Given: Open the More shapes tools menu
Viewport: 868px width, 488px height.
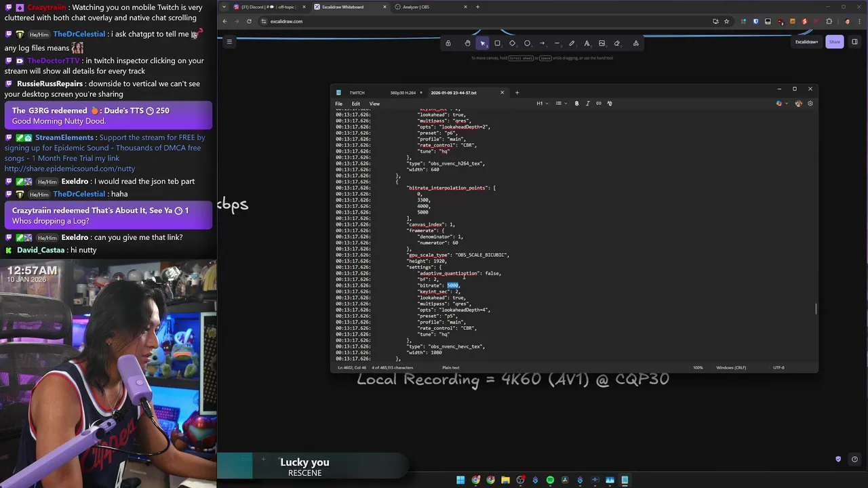Looking at the screenshot, I should [x=635, y=43].
